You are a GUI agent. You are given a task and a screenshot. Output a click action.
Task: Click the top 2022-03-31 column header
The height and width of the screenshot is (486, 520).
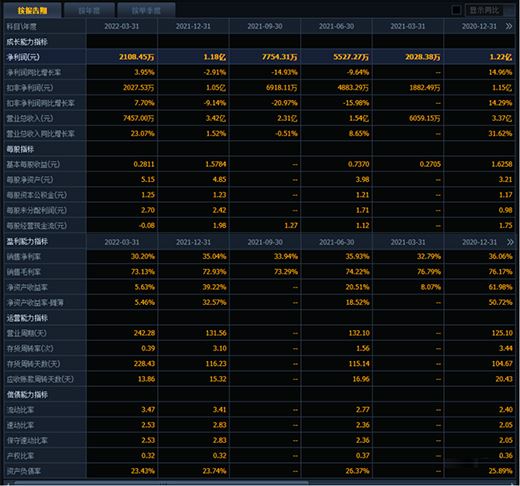(122, 26)
